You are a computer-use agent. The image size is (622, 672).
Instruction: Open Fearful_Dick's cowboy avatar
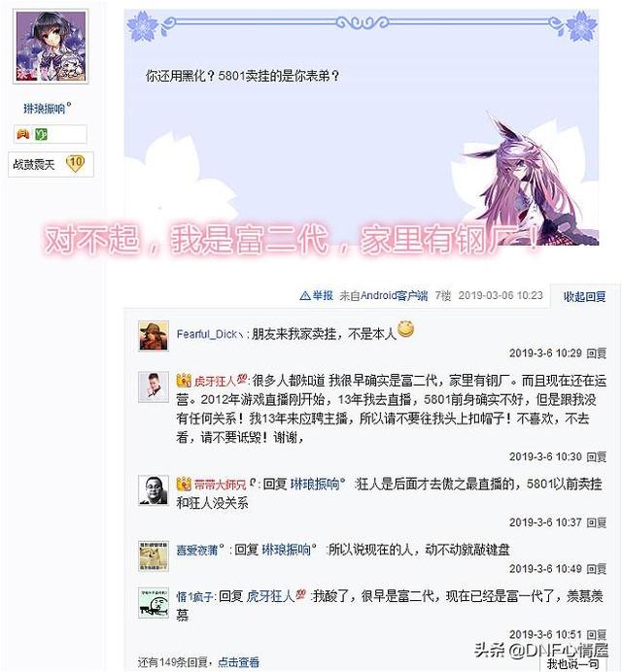click(154, 336)
